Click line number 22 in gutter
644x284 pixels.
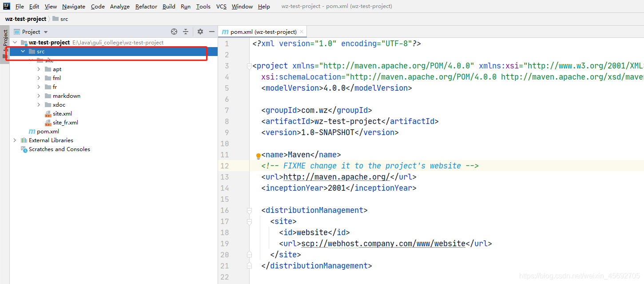coord(224,277)
